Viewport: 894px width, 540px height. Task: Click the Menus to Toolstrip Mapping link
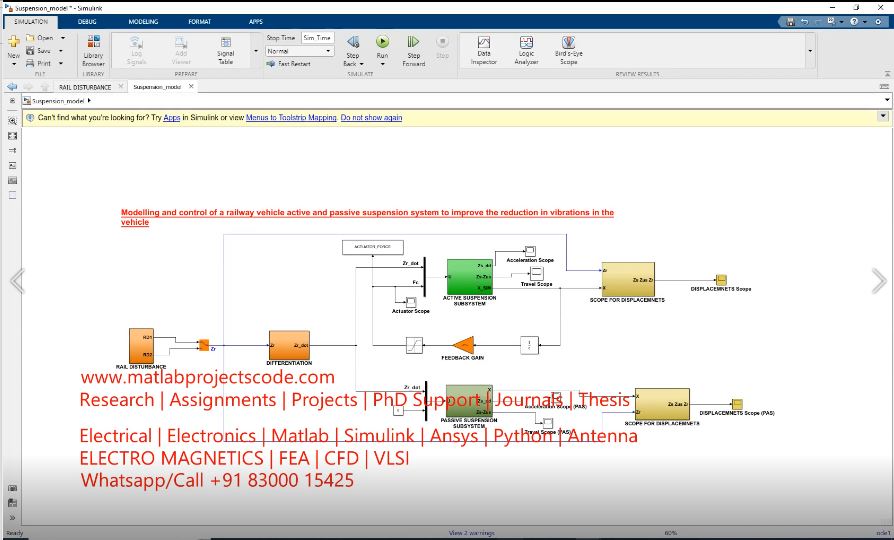pos(291,118)
